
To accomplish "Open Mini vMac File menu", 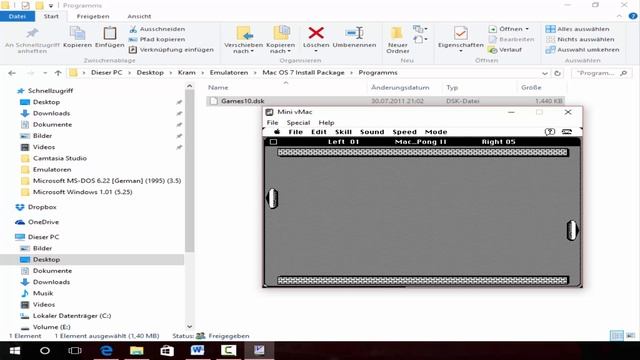I will pyautogui.click(x=272, y=122).
